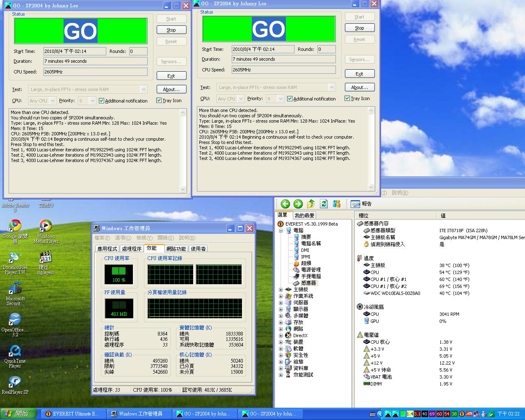Click Exit in right SP2004 window

coord(360,74)
